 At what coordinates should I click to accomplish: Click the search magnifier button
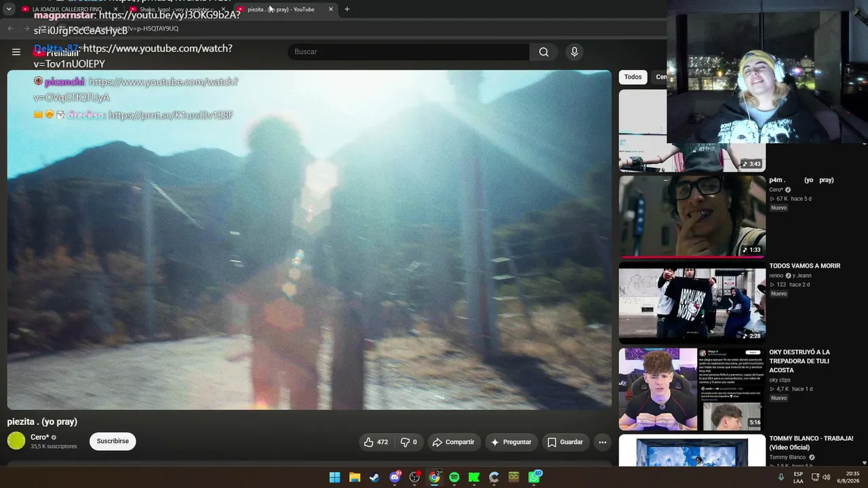[544, 52]
